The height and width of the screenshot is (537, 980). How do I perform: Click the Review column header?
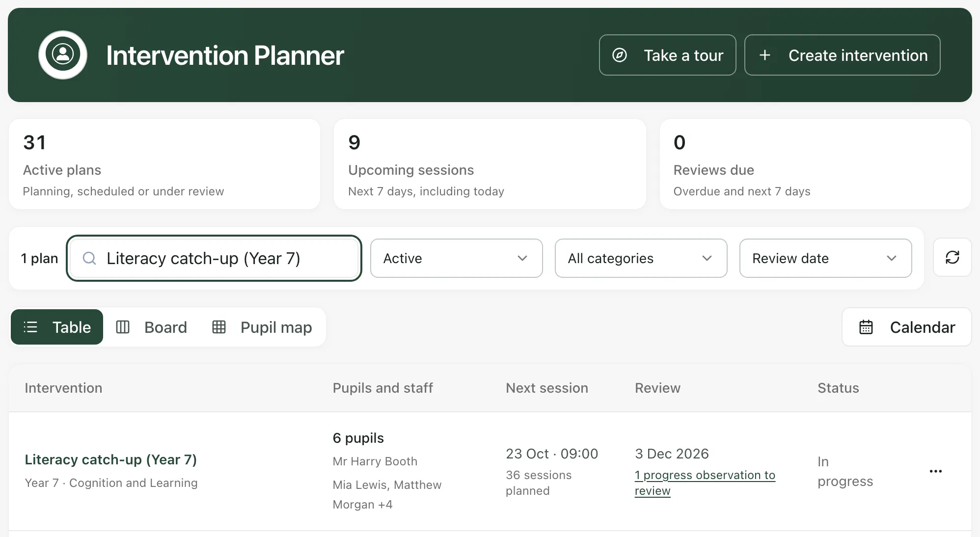pos(657,388)
